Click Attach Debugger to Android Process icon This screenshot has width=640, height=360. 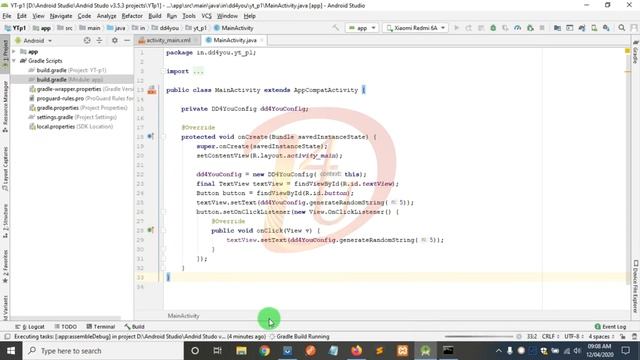point(530,28)
